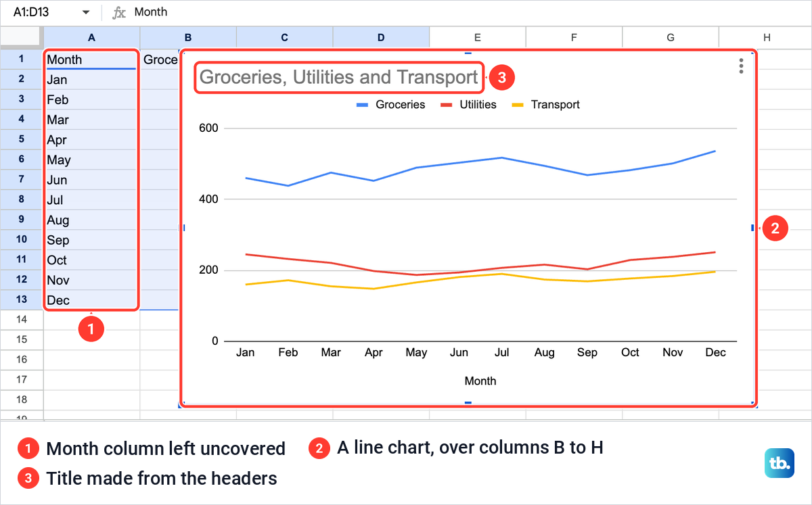Click the Aug cell in column A
The image size is (812, 505).
pyautogui.click(x=91, y=220)
